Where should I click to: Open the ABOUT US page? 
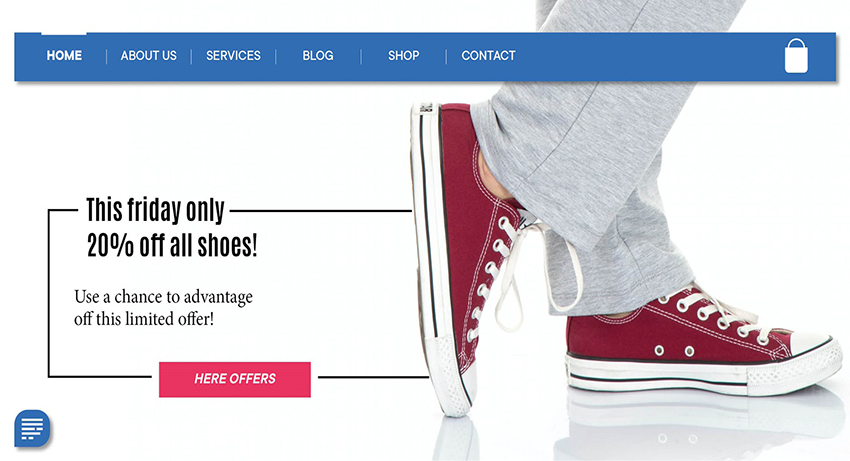(x=149, y=55)
